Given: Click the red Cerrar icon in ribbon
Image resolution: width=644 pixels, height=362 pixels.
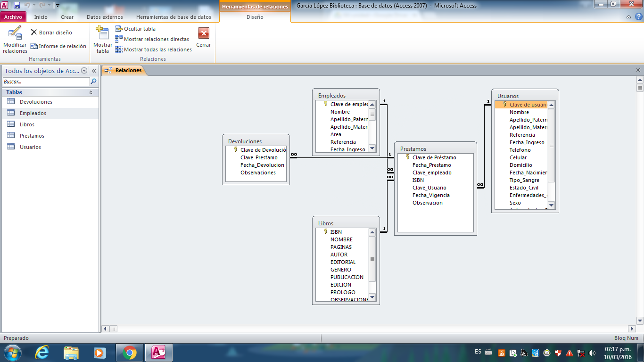Looking at the screenshot, I should 203,33.
